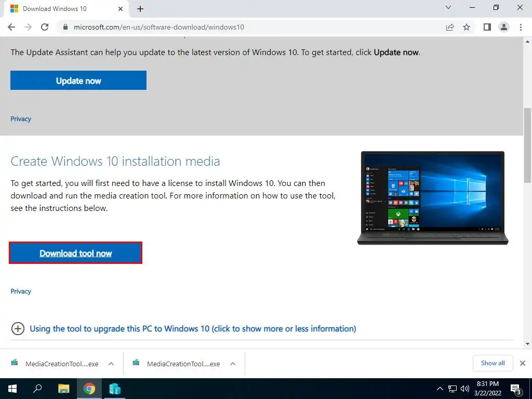The image size is (532, 399).
Task: Click 'Create Windows 10 installation media' heading
Action: tap(115, 161)
